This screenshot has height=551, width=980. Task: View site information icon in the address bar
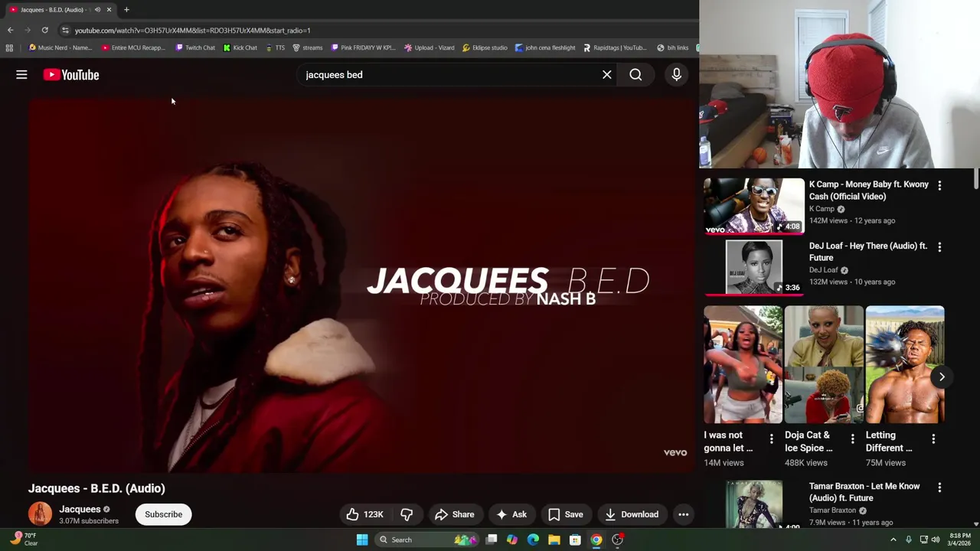pyautogui.click(x=65, y=30)
